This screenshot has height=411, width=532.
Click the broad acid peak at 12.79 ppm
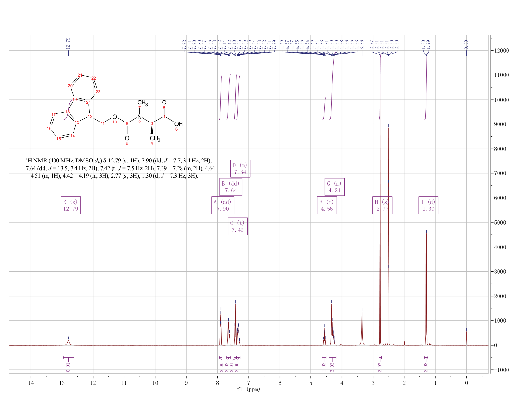coord(68,342)
